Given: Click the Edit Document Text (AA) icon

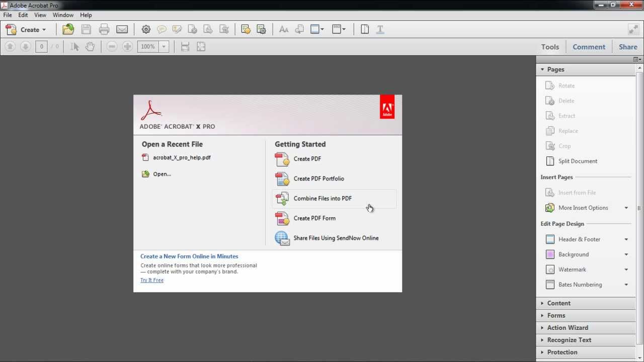Looking at the screenshot, I should (x=284, y=29).
